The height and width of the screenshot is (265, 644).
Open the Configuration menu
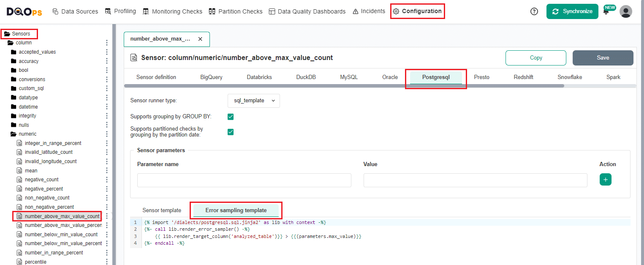417,11
